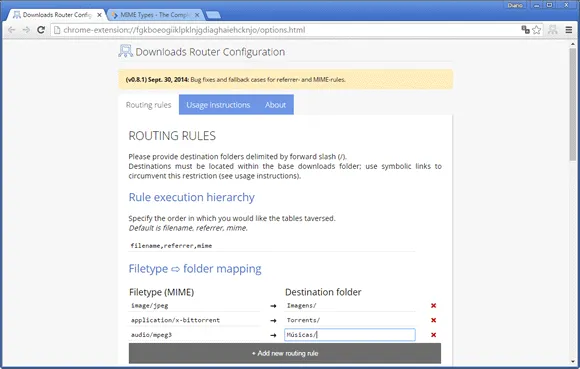The width and height of the screenshot is (580, 369).
Task: Click the Filetype (MIME) column header
Action: (162, 292)
